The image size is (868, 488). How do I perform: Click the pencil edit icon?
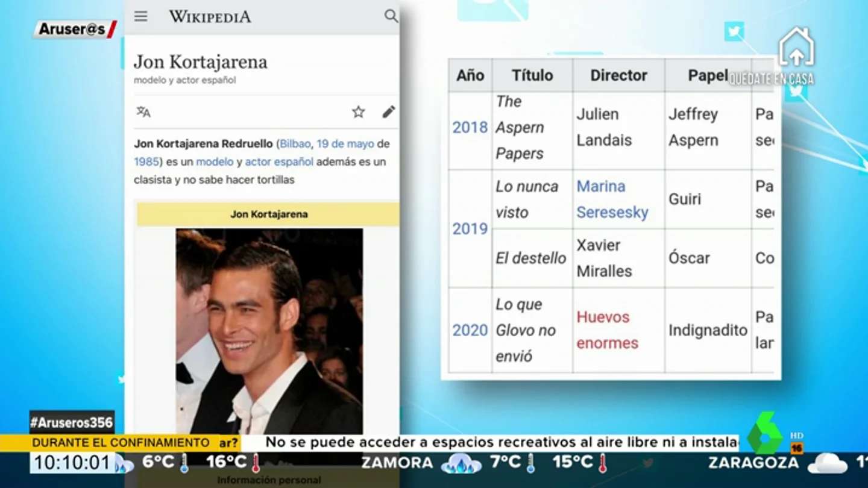(389, 112)
